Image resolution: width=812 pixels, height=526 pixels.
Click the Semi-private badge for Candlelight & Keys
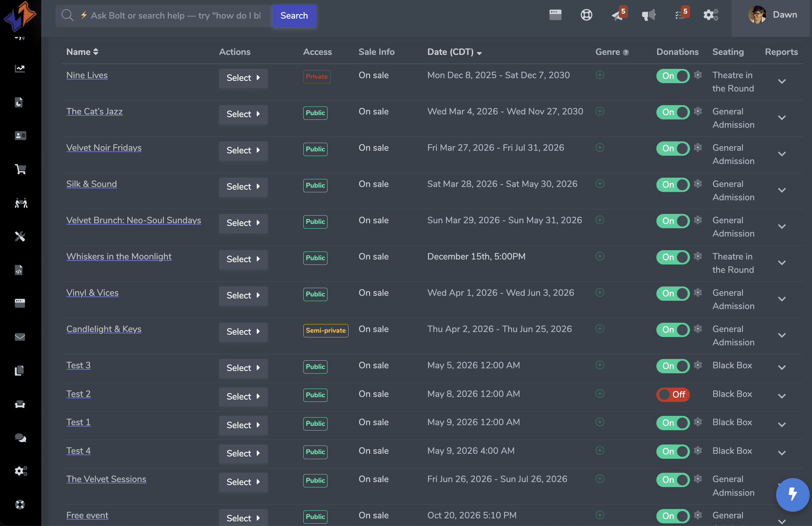tap(326, 331)
